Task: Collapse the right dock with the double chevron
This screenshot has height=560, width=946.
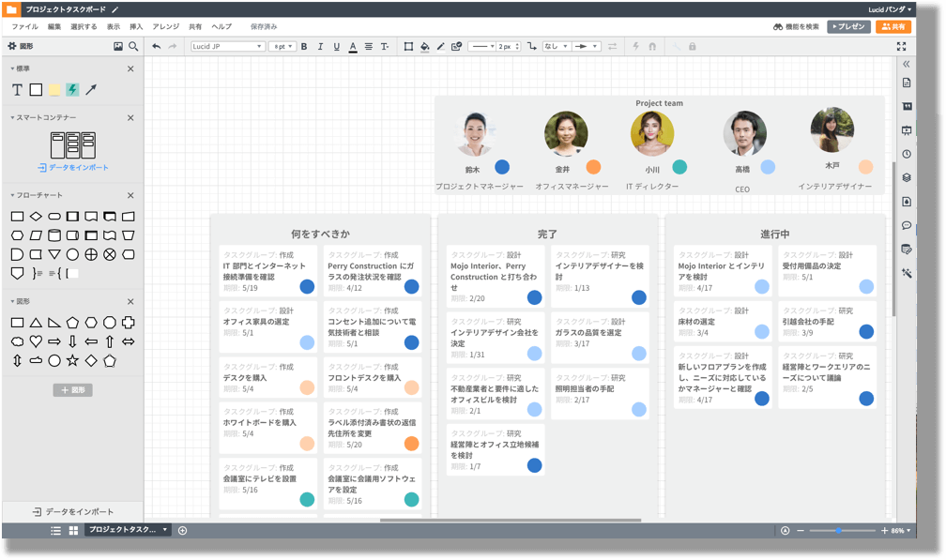Action: (x=907, y=65)
